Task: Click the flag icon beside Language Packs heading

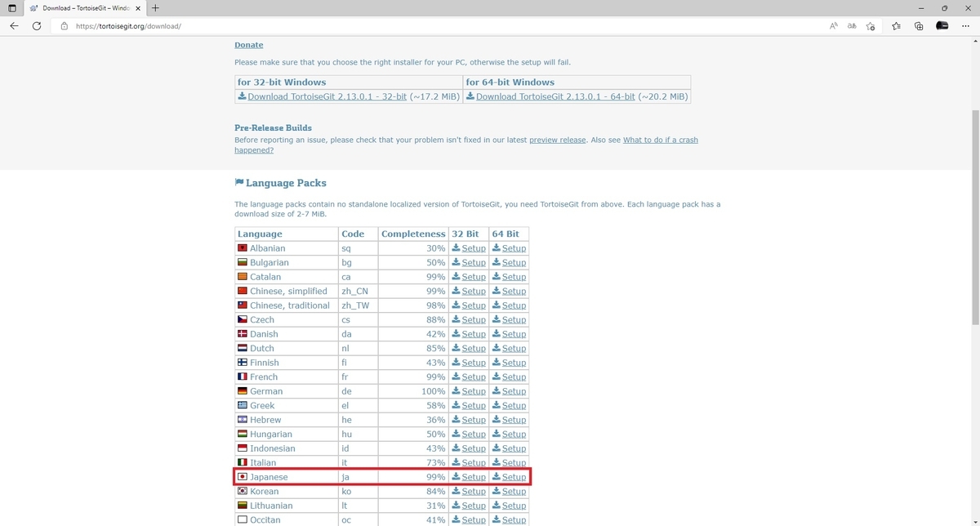Action: [x=238, y=183]
